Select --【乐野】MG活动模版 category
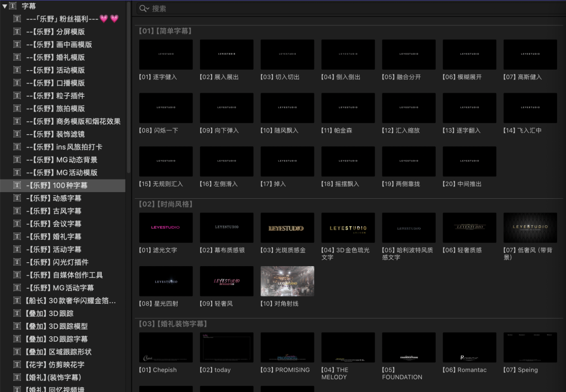566x392 pixels. [63, 172]
